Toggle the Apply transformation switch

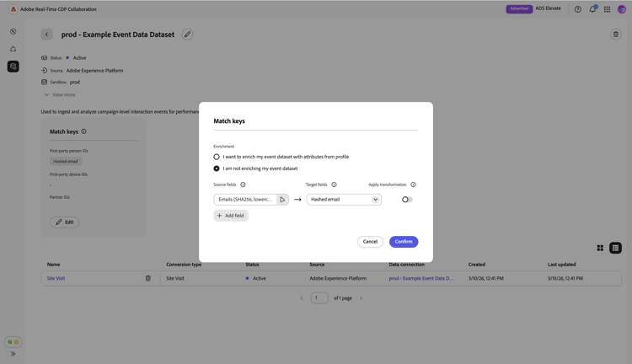pyautogui.click(x=407, y=200)
